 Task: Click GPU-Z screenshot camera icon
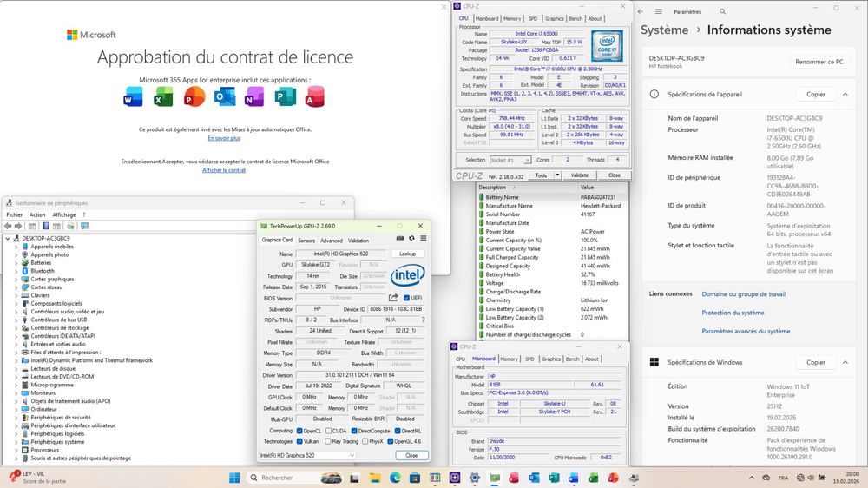(x=399, y=238)
